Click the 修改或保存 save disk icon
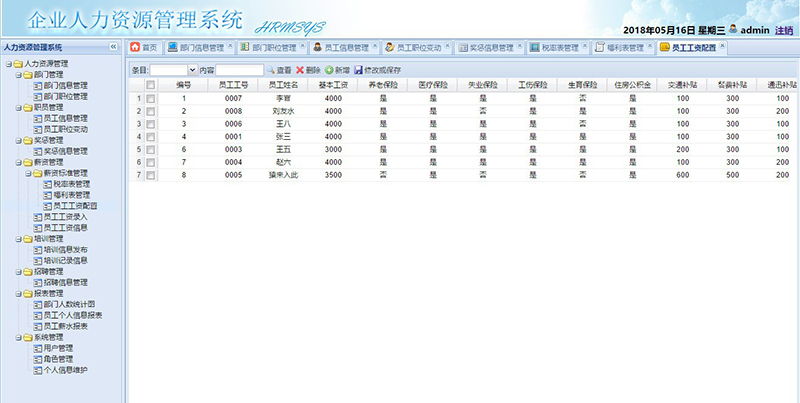 coord(358,70)
